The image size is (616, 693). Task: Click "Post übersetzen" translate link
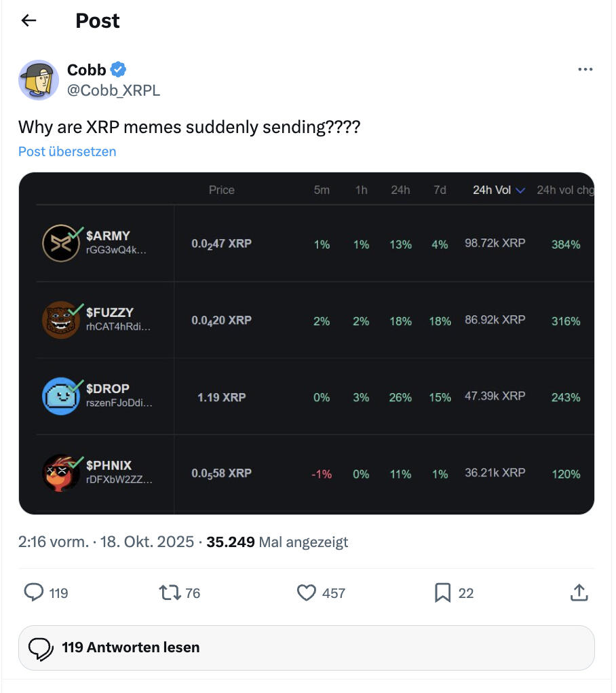tap(67, 151)
